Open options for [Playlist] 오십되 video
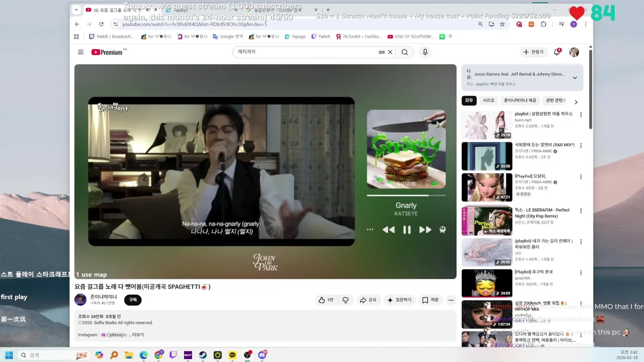This screenshot has height=362, width=644. click(581, 177)
